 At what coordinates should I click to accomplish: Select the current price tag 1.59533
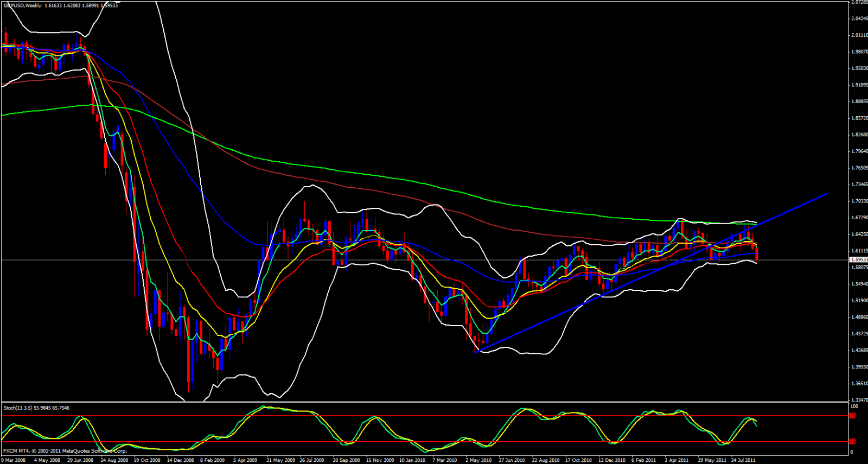coord(858,260)
